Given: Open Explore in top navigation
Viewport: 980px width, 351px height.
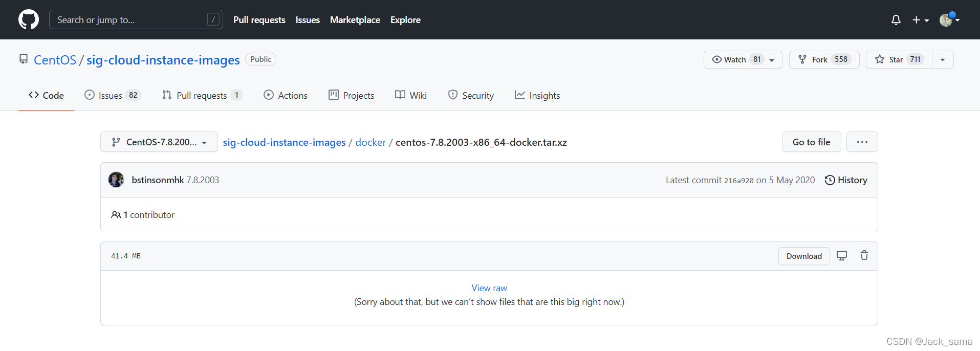Looking at the screenshot, I should (x=405, y=20).
